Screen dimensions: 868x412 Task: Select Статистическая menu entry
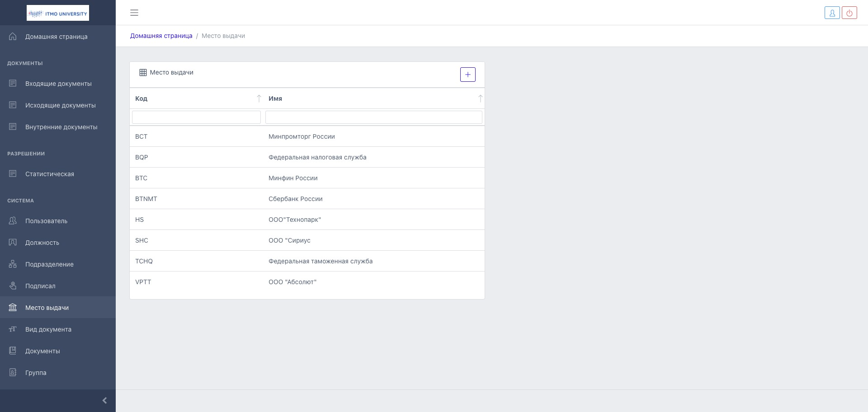(x=50, y=174)
